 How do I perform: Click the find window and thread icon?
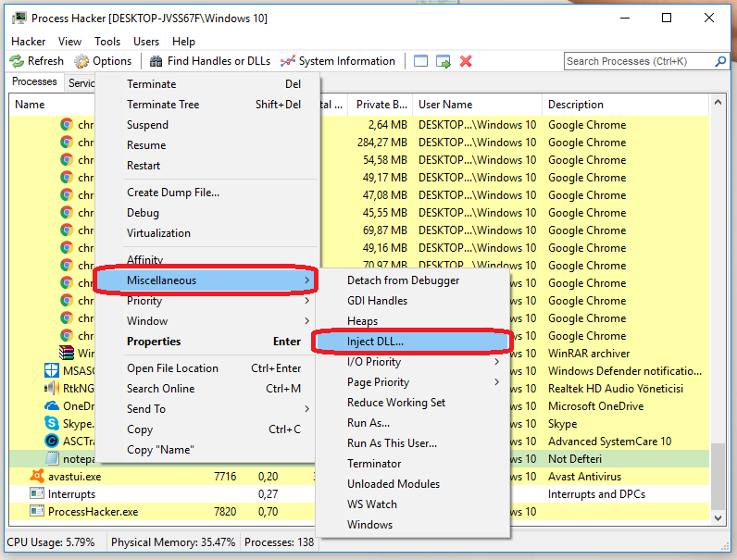[x=443, y=61]
